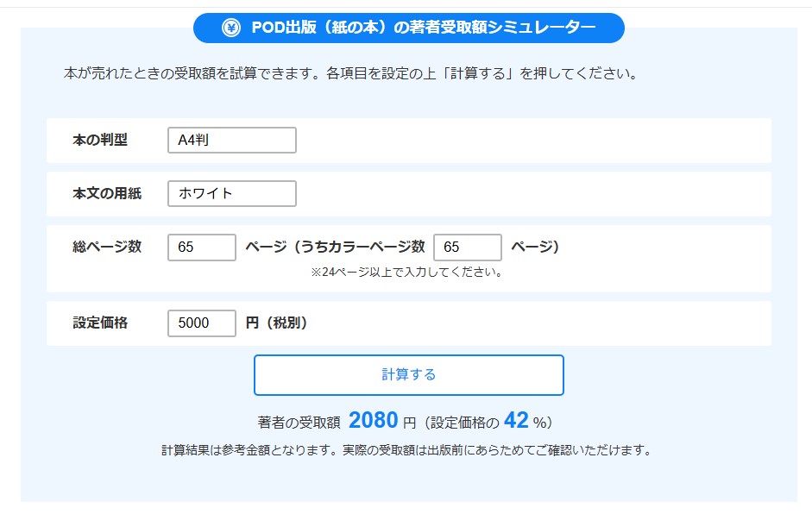This screenshot has width=812, height=514.
Task: Click the 42 percent result value
Action: 516,421
